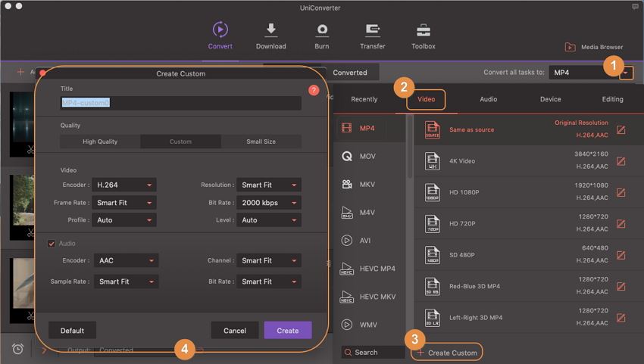Open the Toolbox icon

click(423, 30)
